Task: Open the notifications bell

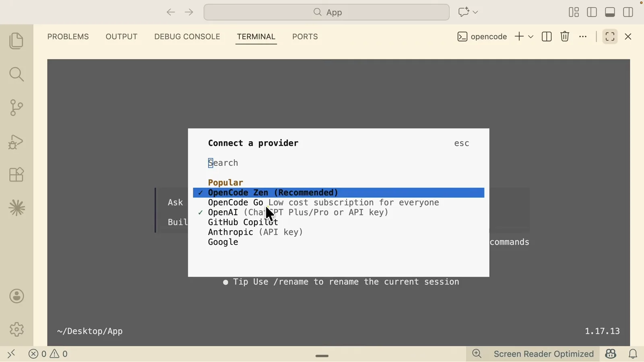Action: 633,354
